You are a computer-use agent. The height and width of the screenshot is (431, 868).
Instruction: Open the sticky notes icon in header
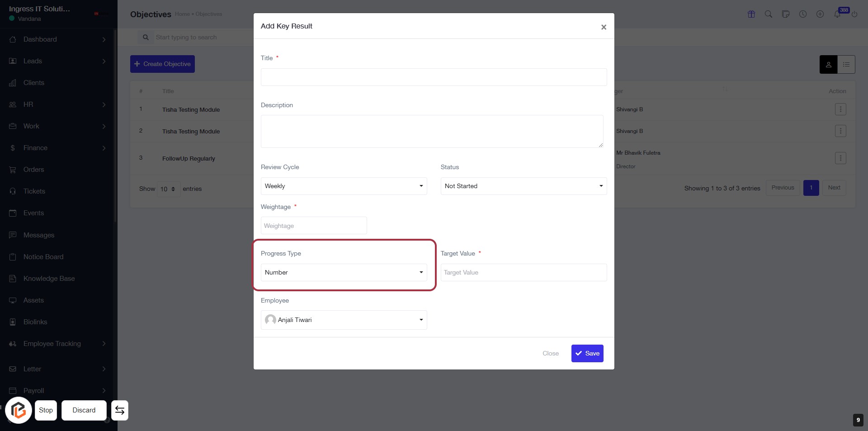[786, 14]
